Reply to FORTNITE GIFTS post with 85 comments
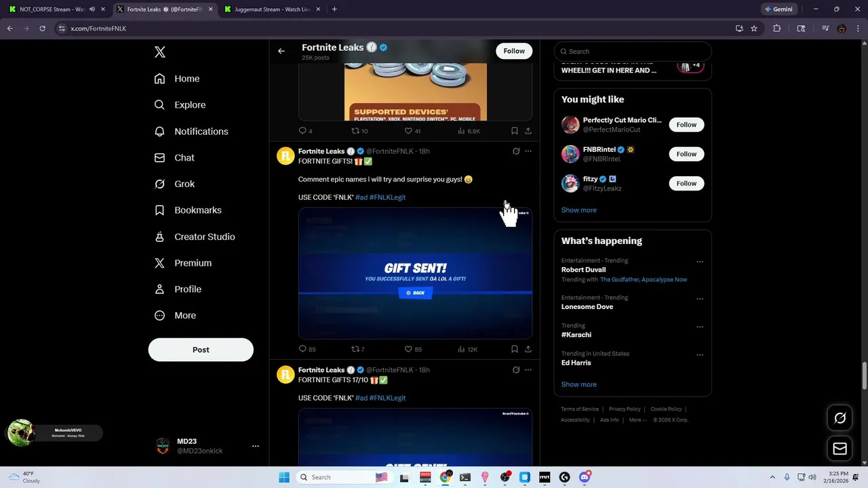 click(x=307, y=349)
